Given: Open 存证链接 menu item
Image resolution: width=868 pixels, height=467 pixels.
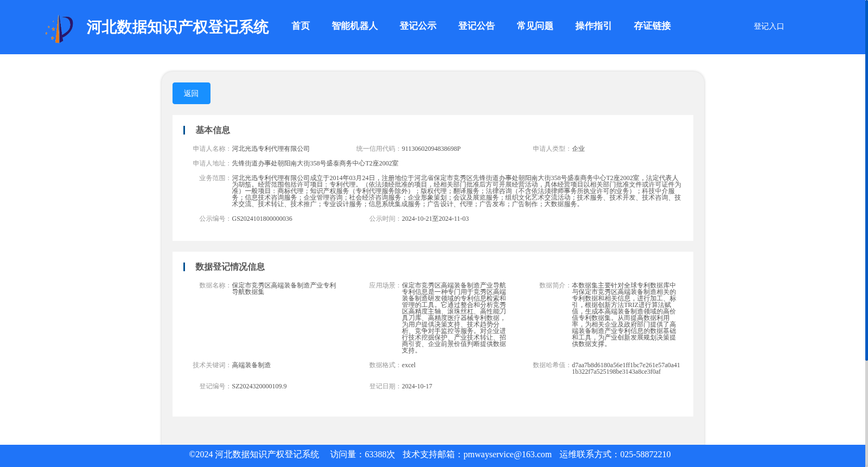Looking at the screenshot, I should tap(652, 26).
